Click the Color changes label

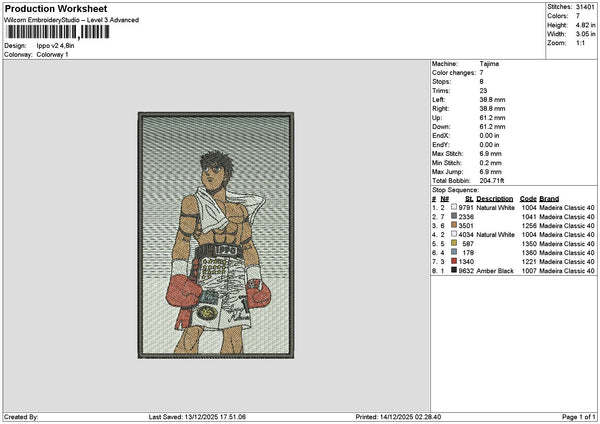pyautogui.click(x=454, y=72)
